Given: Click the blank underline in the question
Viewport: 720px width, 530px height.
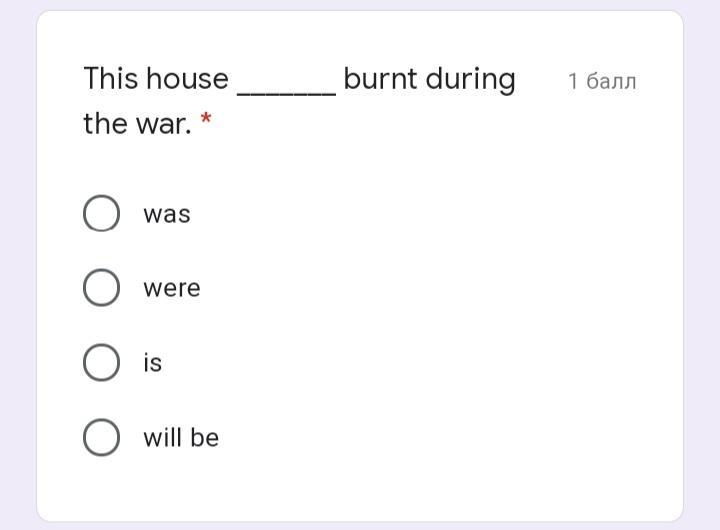Looking at the screenshot, I should (x=287, y=93).
